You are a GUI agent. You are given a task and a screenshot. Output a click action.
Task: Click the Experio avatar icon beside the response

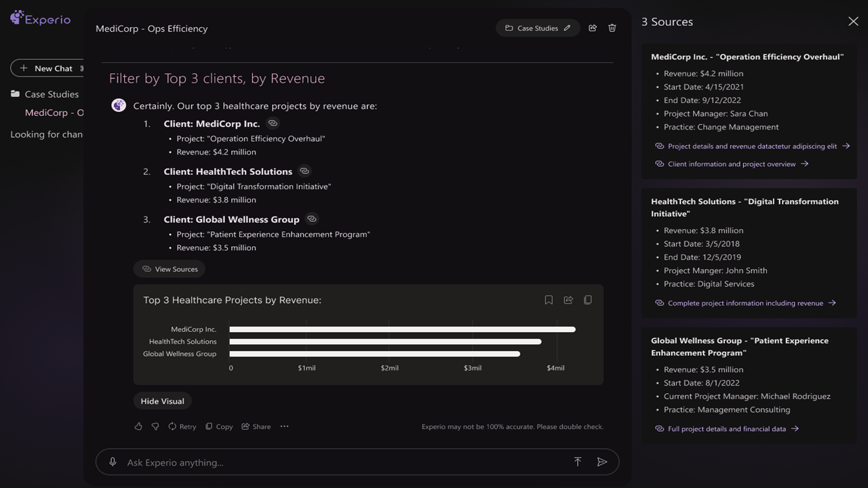pyautogui.click(x=119, y=105)
